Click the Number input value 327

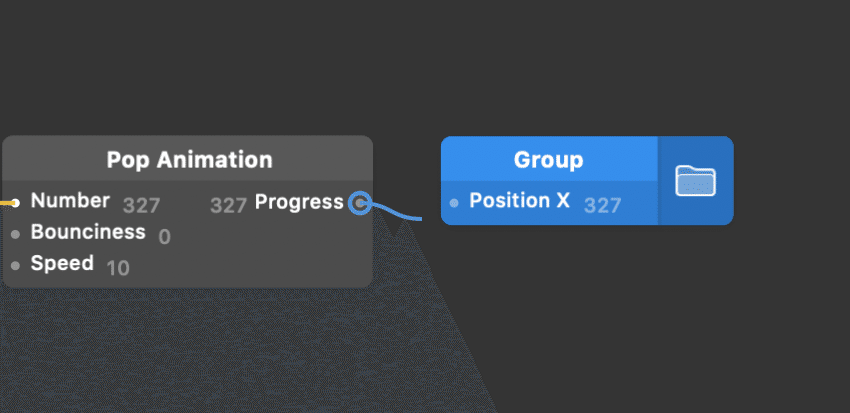pos(141,206)
